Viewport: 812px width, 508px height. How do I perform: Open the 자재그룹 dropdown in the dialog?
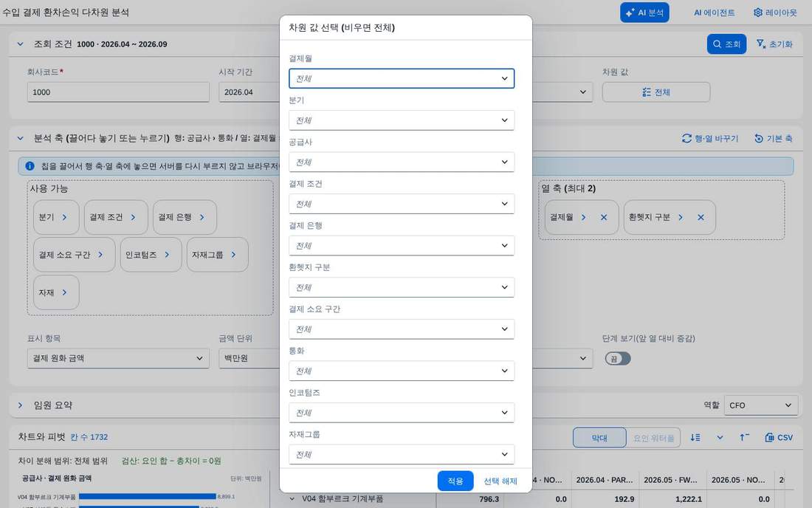402,455
